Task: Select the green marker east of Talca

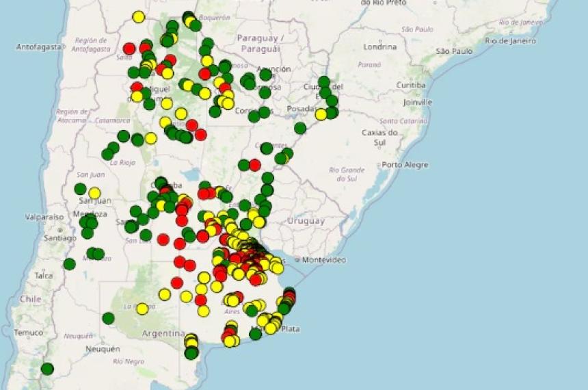Action: click(69, 264)
